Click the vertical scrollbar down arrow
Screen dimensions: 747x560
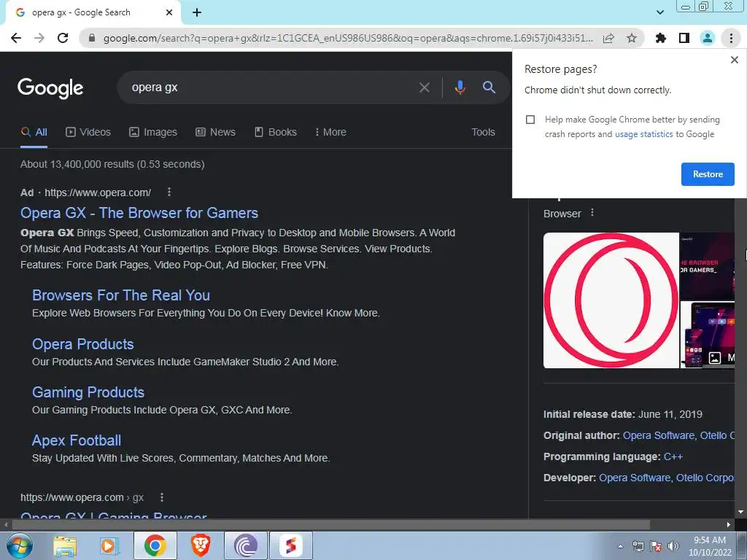(x=741, y=512)
